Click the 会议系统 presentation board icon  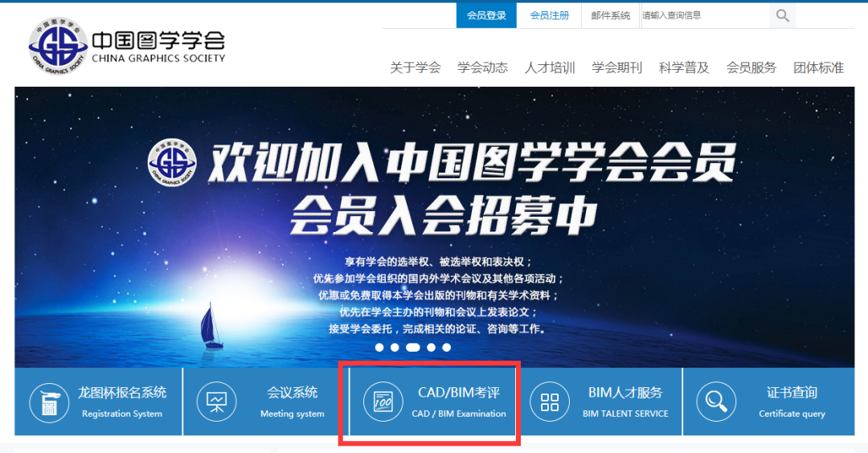tap(216, 402)
